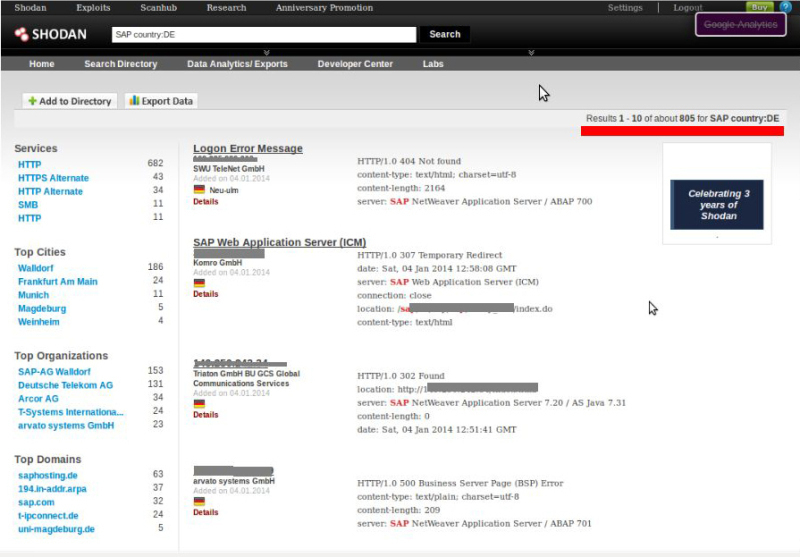Click the Google Analytics button
The width and height of the screenshot is (800, 557).
pyautogui.click(x=740, y=24)
